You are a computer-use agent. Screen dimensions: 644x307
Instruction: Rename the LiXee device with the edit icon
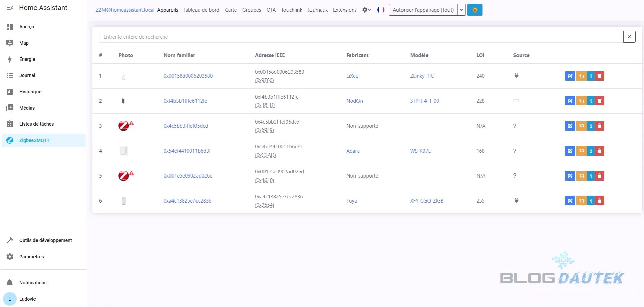pos(570,76)
